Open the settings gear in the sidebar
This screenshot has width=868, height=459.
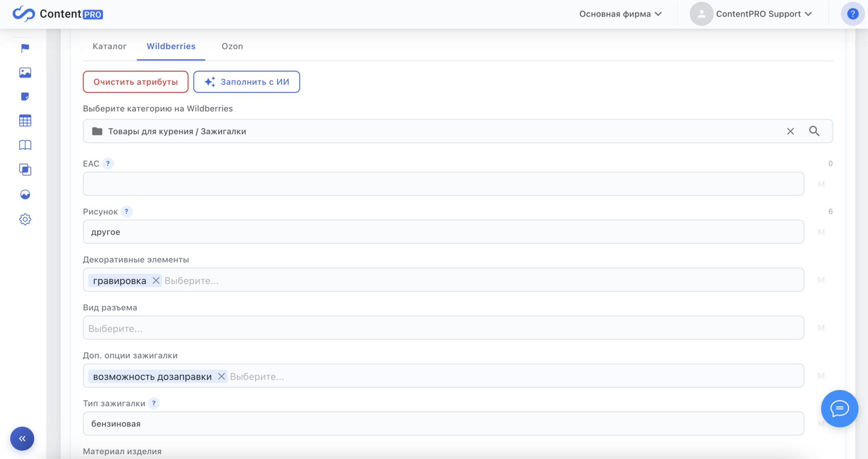[25, 219]
